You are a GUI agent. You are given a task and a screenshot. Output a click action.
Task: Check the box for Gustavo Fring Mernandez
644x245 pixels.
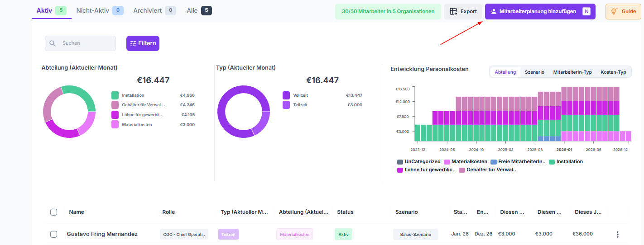click(54, 234)
